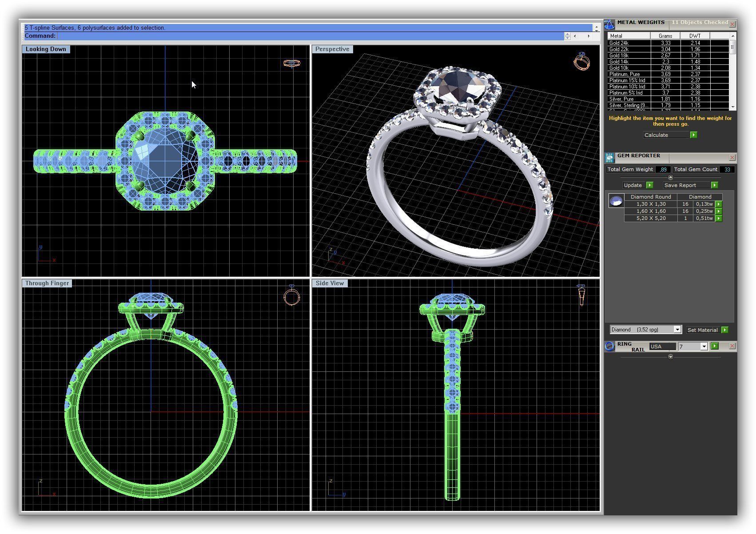This screenshot has width=756, height=534.
Task: Click the Diamond Round column header
Action: pos(651,197)
